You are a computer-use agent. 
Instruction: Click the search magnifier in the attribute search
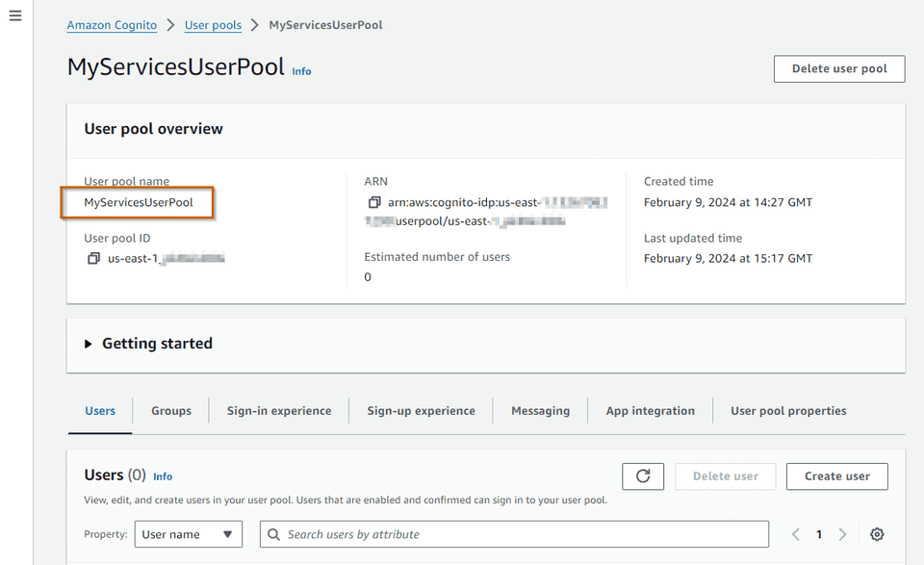pyautogui.click(x=272, y=534)
